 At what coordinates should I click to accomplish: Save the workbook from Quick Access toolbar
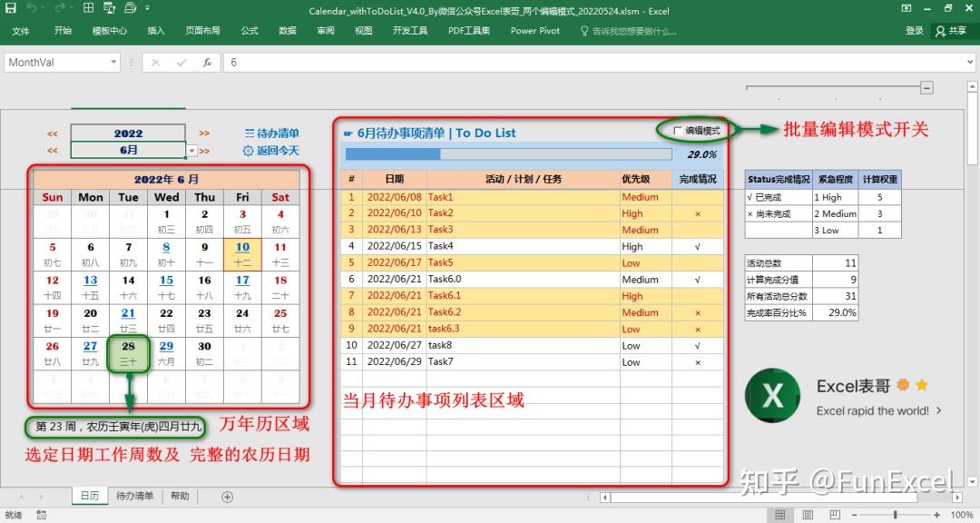(11, 8)
